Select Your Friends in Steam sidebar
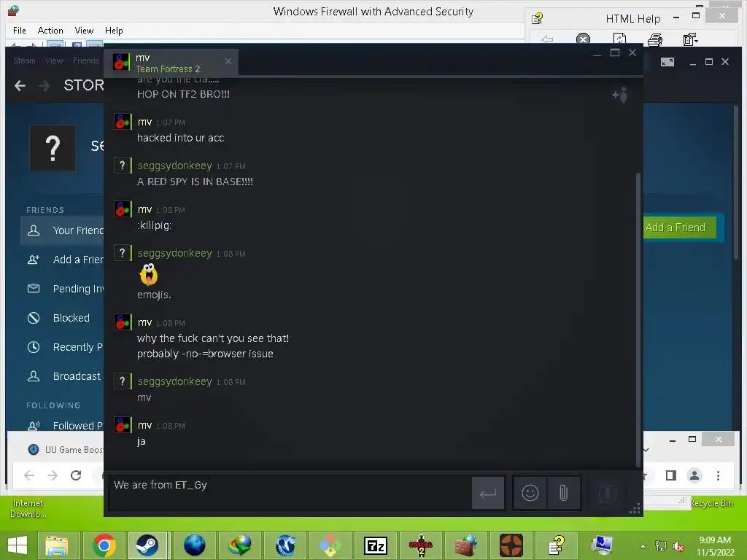 coord(63,230)
